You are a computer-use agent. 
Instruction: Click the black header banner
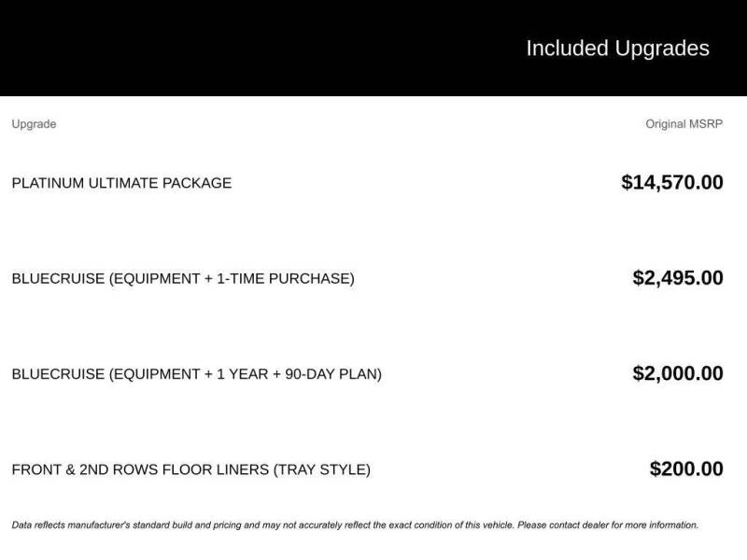click(373, 48)
